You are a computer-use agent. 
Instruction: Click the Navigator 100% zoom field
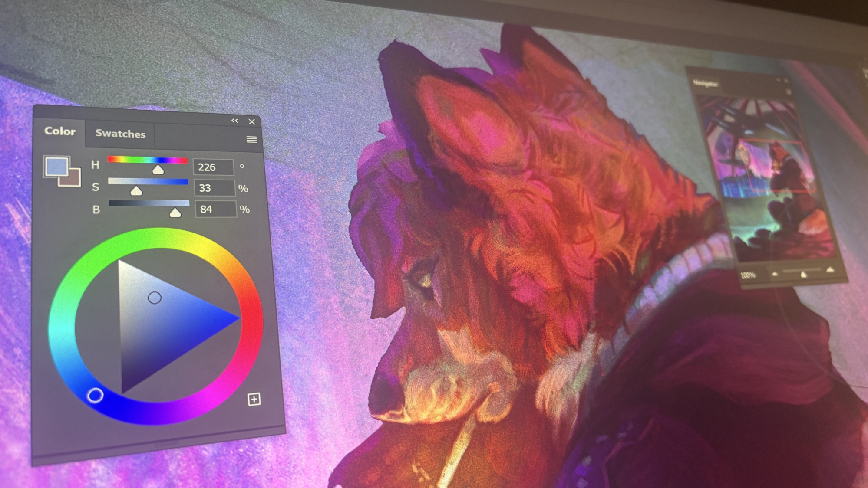pyautogui.click(x=748, y=275)
